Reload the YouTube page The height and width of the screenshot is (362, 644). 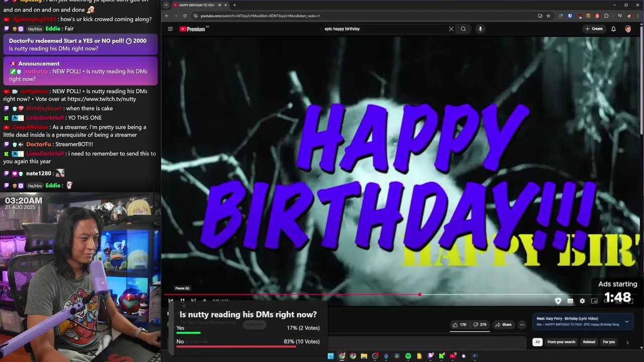pyautogui.click(x=185, y=16)
